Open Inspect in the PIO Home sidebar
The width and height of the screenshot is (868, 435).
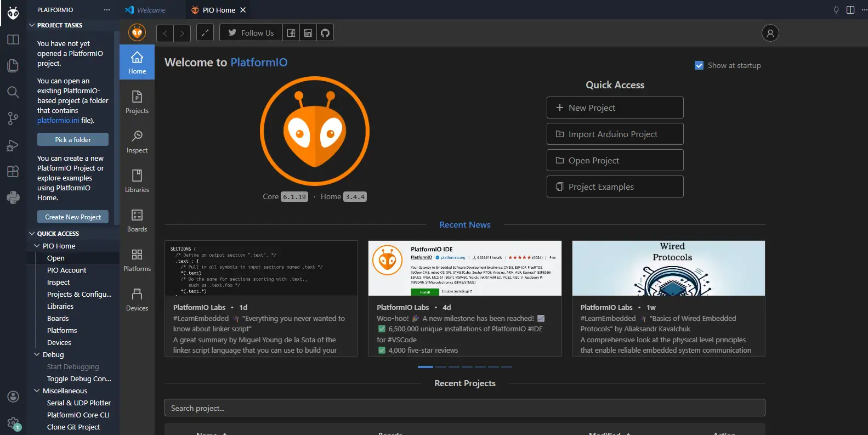coord(137,142)
